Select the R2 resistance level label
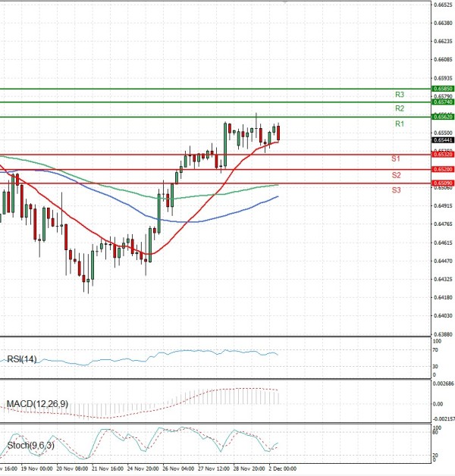Viewport: 455px width, 476px height. coord(399,109)
